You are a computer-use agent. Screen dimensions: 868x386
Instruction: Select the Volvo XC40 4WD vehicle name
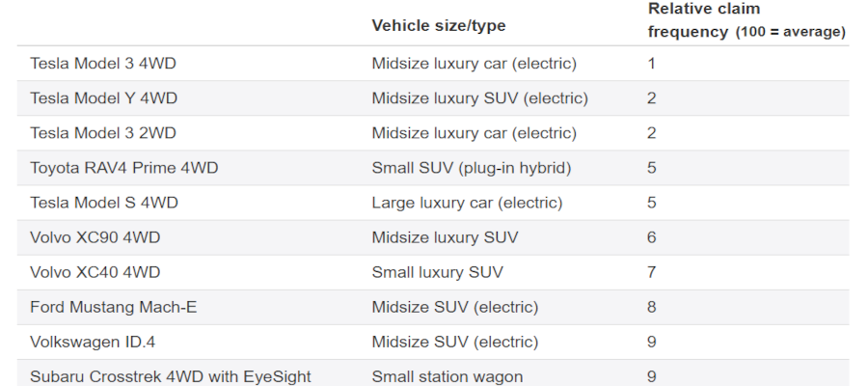[x=95, y=272]
